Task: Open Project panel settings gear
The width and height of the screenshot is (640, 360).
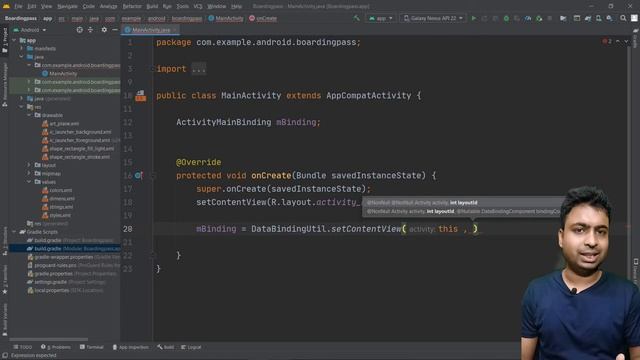Action: (x=104, y=30)
